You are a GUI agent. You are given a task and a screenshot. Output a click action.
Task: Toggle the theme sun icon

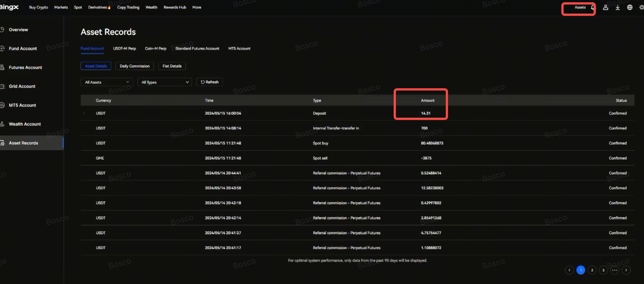point(641,8)
